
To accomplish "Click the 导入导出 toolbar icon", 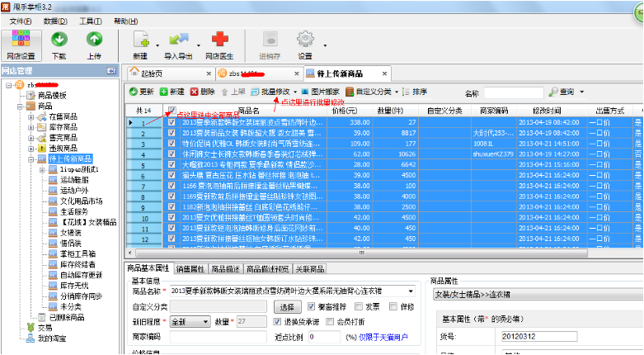I will 179,44.
